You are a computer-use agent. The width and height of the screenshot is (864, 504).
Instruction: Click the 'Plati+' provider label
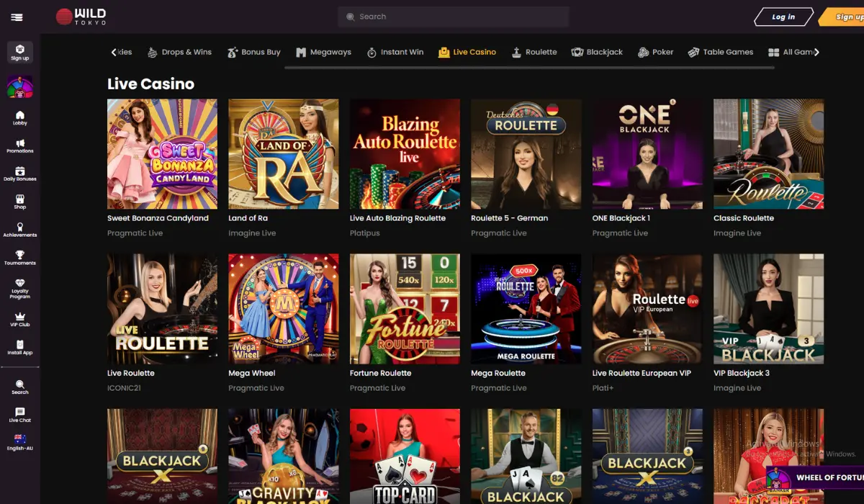click(603, 388)
